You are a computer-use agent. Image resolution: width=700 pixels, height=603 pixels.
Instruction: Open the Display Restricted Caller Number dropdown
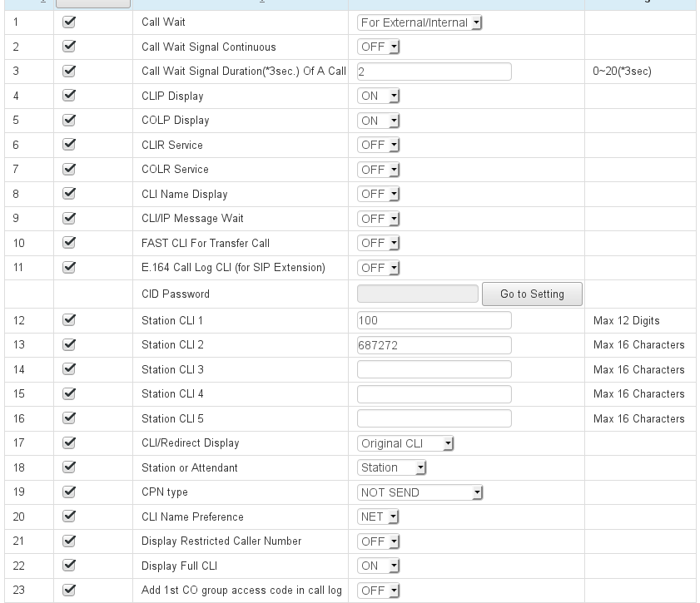380,541
